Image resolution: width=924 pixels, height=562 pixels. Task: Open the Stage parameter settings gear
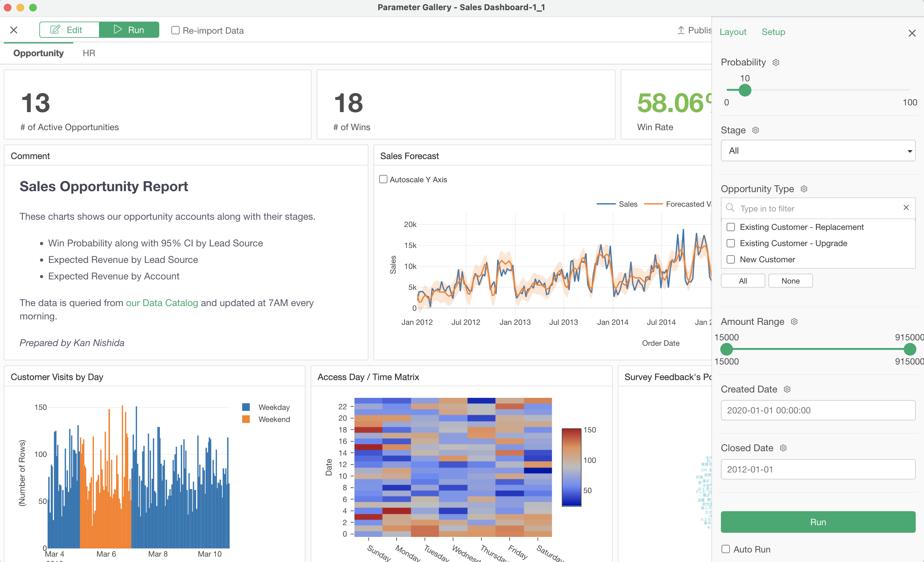[x=756, y=130]
